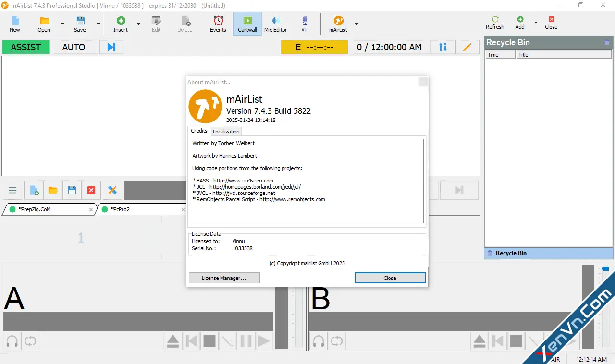This screenshot has width=615, height=364.
Task: Expand the mAirList dropdown arrow
Action: pos(356,24)
